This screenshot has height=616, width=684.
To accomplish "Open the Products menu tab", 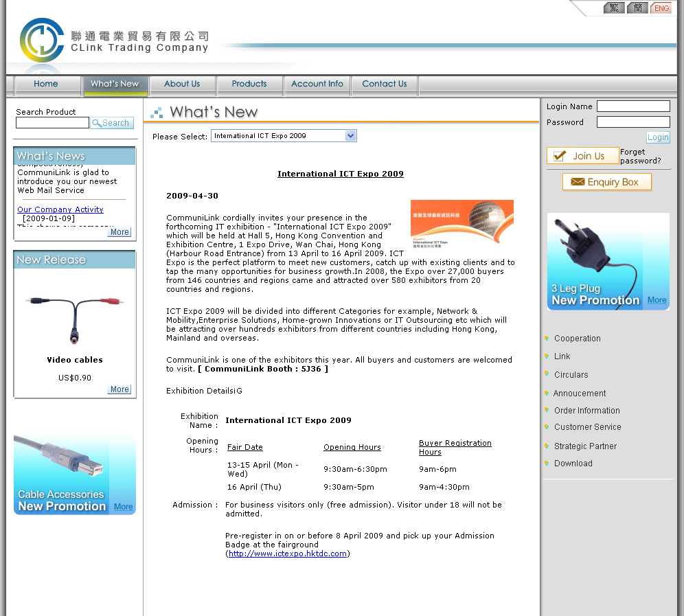I will [x=249, y=84].
